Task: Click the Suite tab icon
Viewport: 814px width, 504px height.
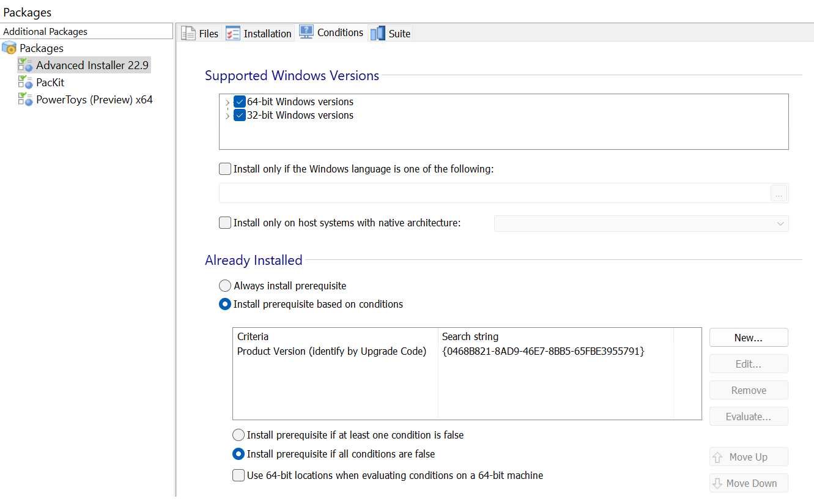Action: coord(377,33)
